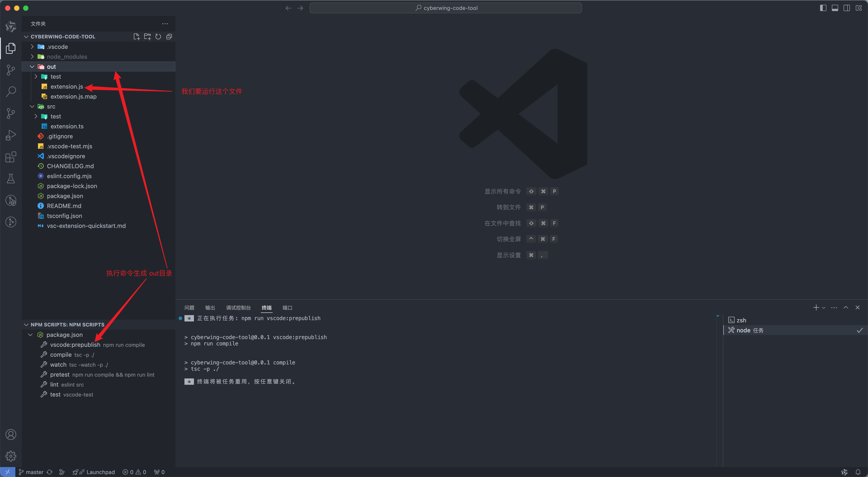This screenshot has width=868, height=477.
Task: Switch to the 输出 panel tab
Action: click(x=210, y=307)
